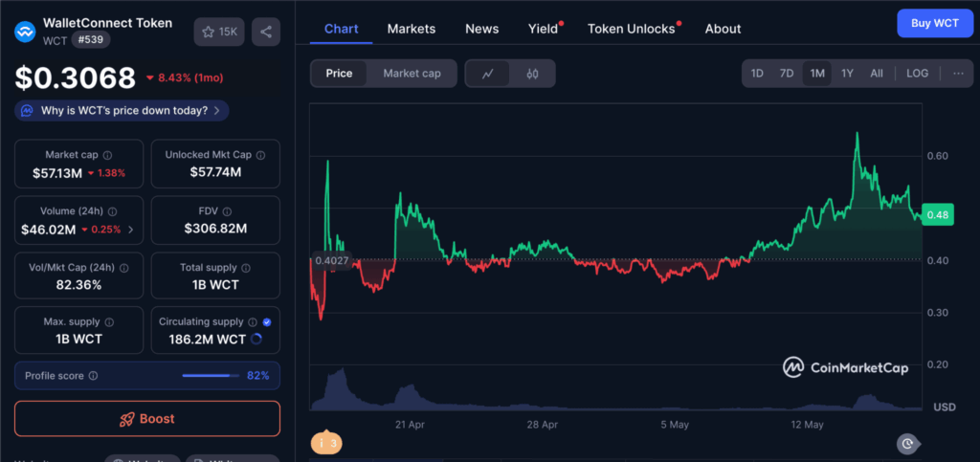The height and width of the screenshot is (462, 980).
Task: Open the Markets tab
Action: [412, 29]
